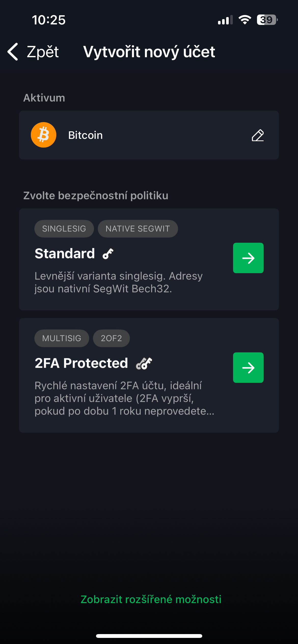Tap the 2OF2 tag
The height and width of the screenshot is (644, 298).
(x=111, y=338)
